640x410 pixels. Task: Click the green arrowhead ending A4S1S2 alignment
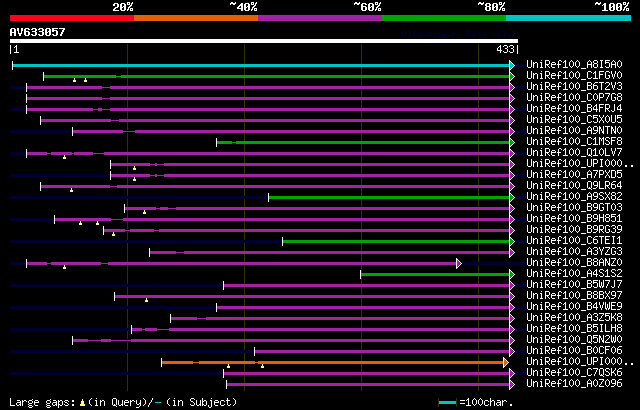click(x=512, y=275)
